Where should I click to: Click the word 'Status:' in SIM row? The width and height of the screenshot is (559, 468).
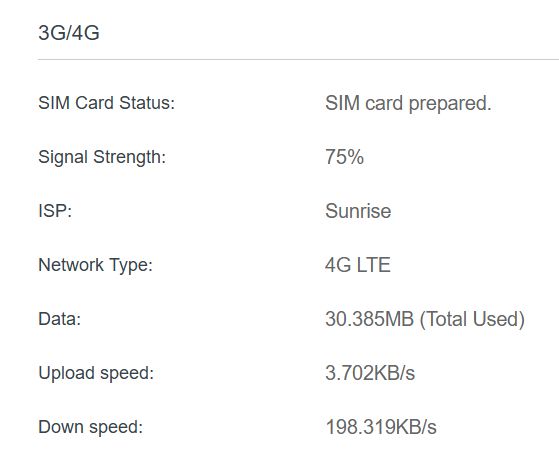(x=147, y=103)
